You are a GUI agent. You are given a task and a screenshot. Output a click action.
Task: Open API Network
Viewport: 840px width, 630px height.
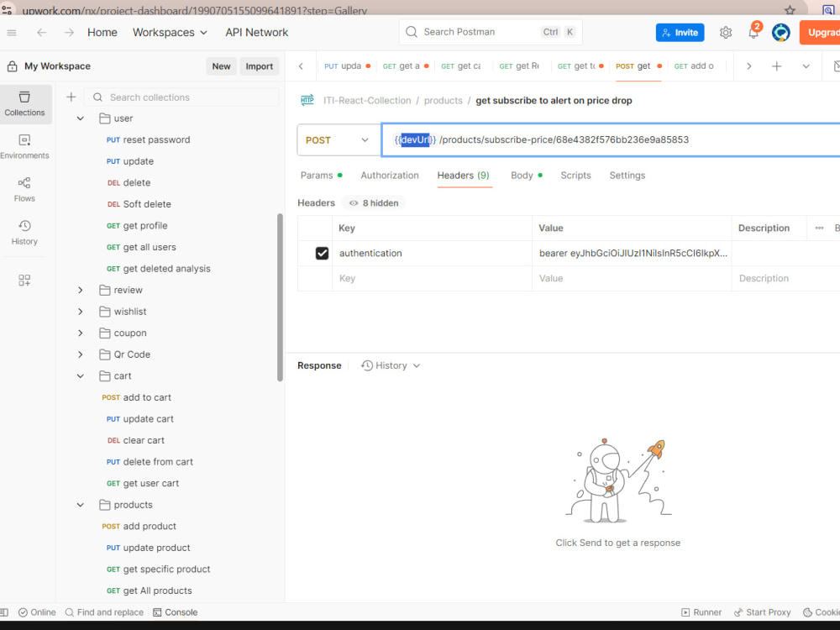256,33
